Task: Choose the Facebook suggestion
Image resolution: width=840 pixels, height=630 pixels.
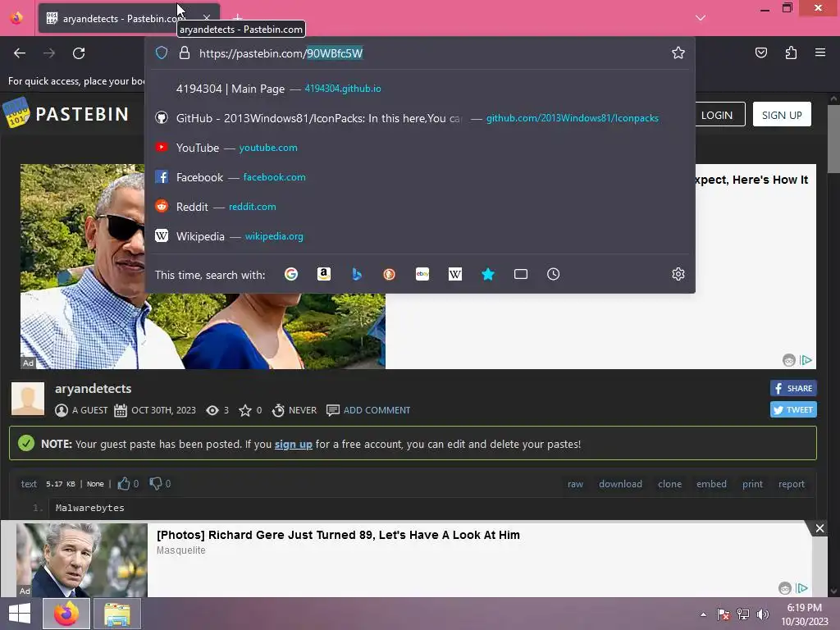Action: point(420,177)
